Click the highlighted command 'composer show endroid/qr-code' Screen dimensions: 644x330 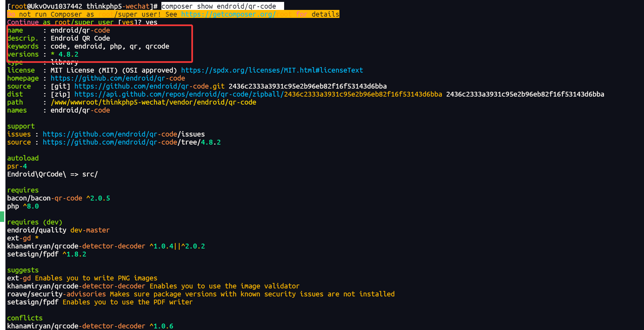(219, 6)
